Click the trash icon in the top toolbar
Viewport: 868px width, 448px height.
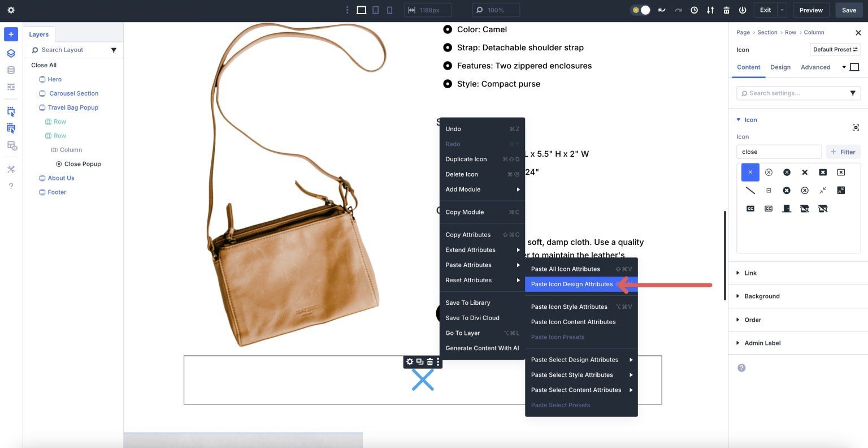click(x=726, y=10)
